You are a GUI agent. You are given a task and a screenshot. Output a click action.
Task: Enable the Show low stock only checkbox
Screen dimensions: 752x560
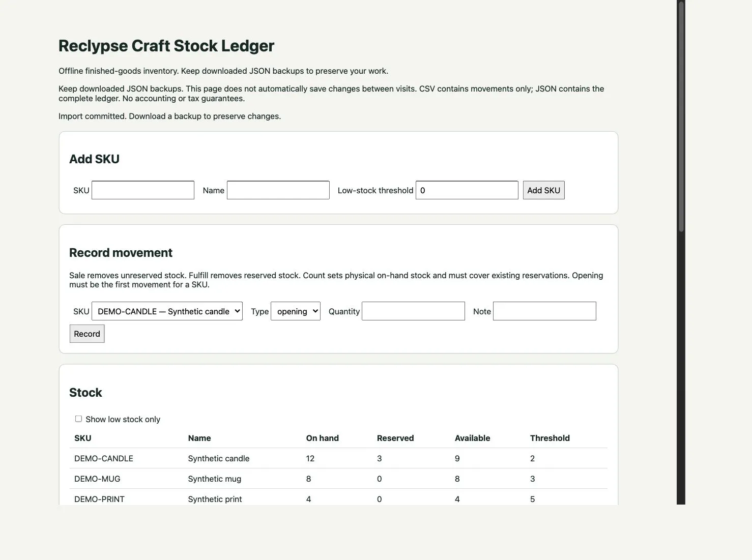coord(78,419)
